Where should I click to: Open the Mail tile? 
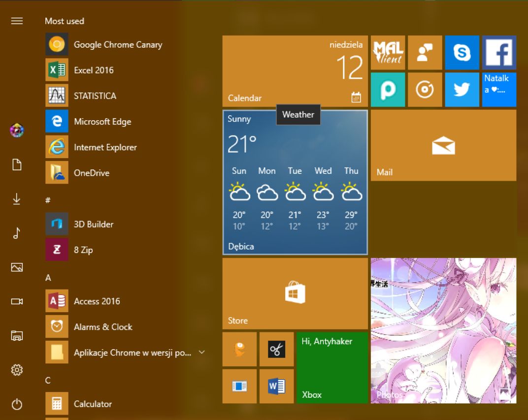[443, 145]
